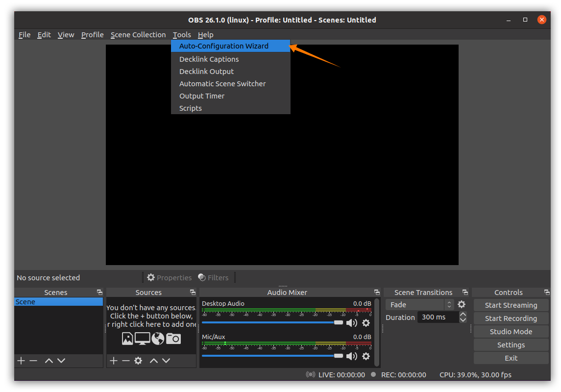The height and width of the screenshot is (392, 561).
Task: Open Automatic Scene Switcher
Action: (x=230, y=84)
